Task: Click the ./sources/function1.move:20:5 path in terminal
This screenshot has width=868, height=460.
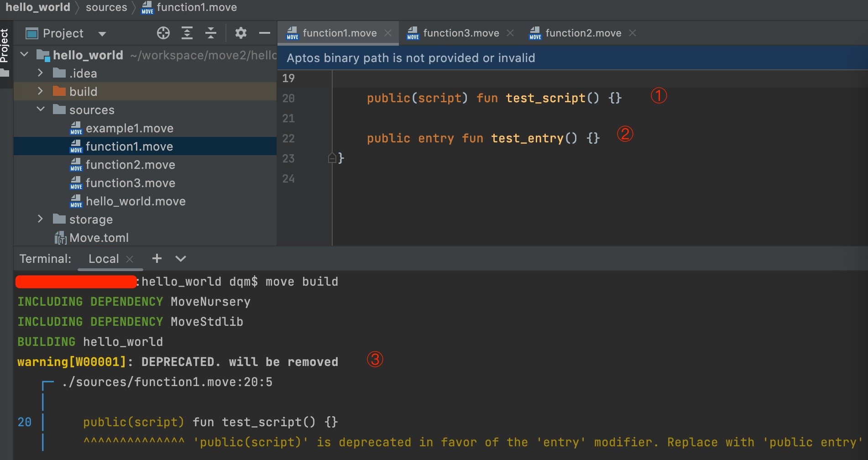Action: (167, 382)
